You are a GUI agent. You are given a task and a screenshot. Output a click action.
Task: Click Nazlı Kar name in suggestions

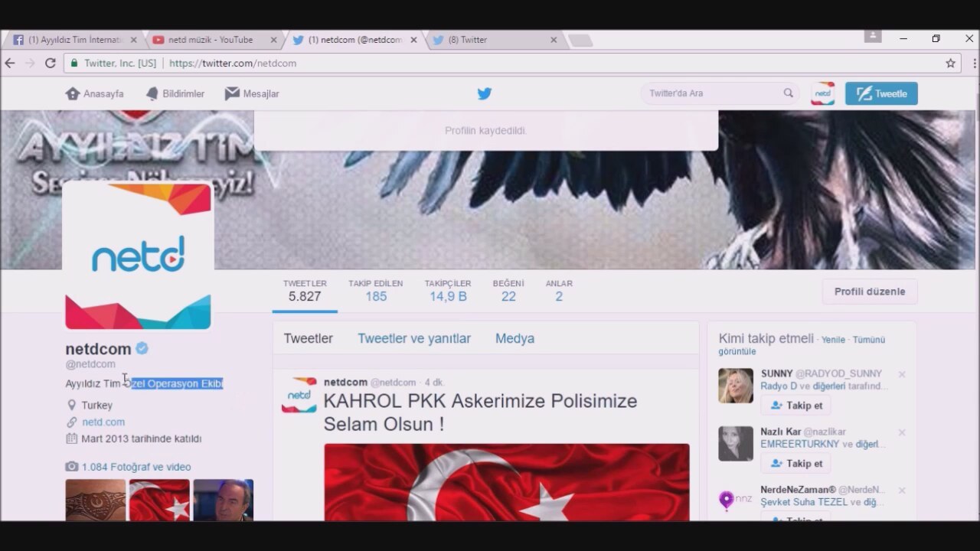(x=780, y=432)
